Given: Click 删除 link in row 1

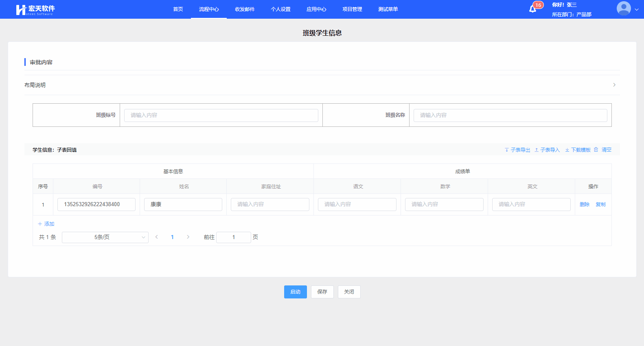Looking at the screenshot, I should click(585, 205).
